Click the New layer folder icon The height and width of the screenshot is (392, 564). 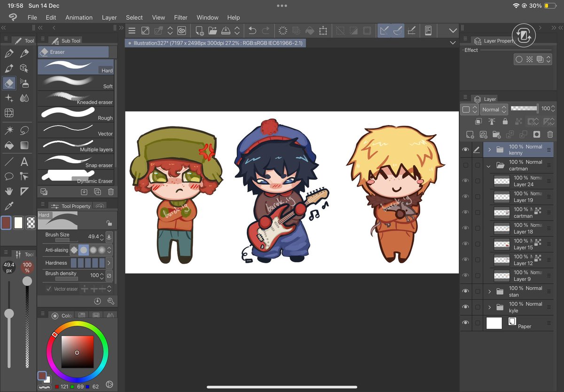497,134
